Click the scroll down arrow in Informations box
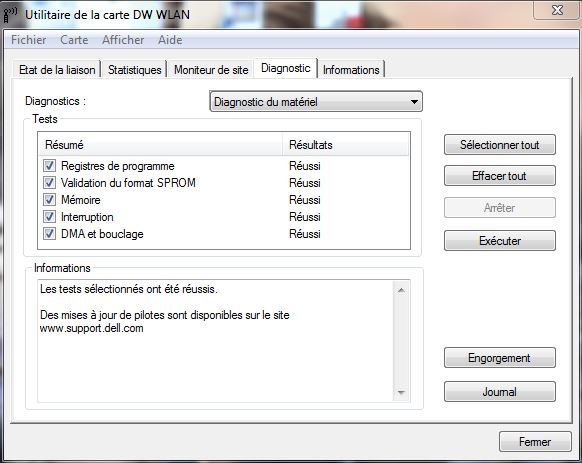The height and width of the screenshot is (463, 582). point(401,392)
